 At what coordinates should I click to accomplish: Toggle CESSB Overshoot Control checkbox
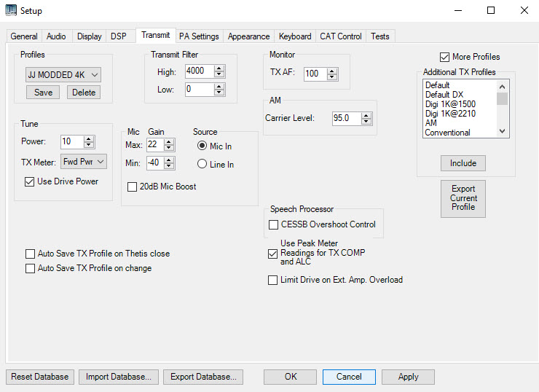(x=274, y=224)
